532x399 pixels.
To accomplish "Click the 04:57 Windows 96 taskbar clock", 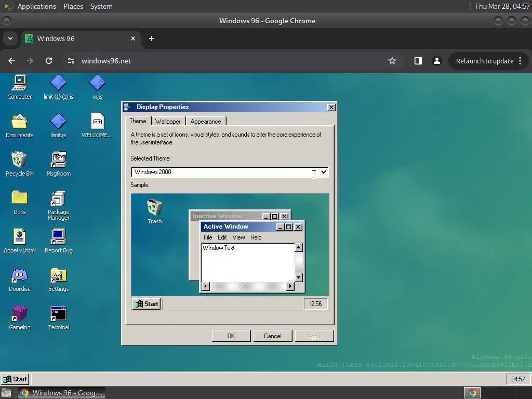I will [x=518, y=379].
